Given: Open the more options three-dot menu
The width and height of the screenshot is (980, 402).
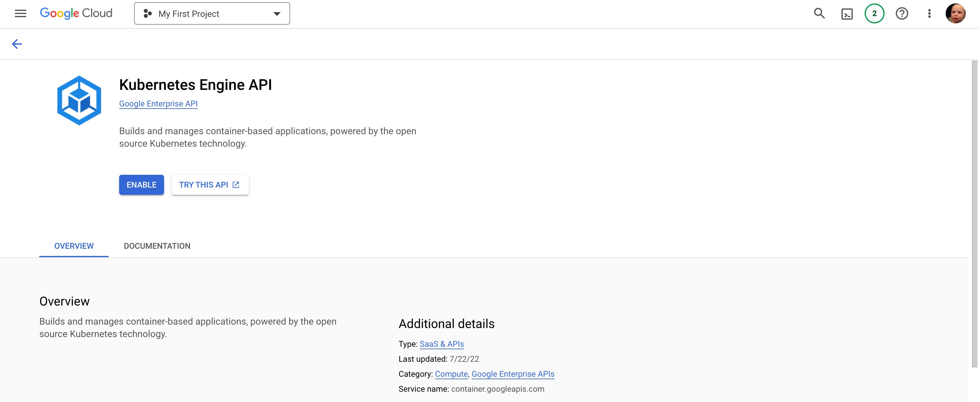Looking at the screenshot, I should [x=929, y=13].
